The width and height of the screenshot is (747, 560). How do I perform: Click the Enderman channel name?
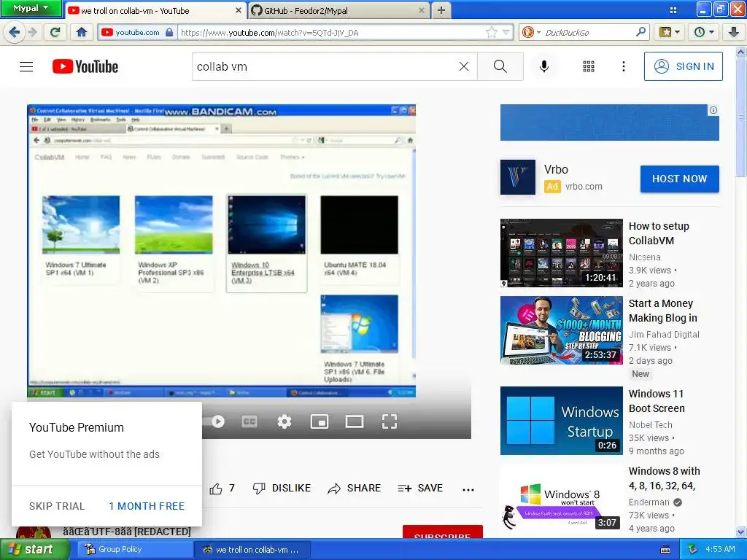(649, 502)
